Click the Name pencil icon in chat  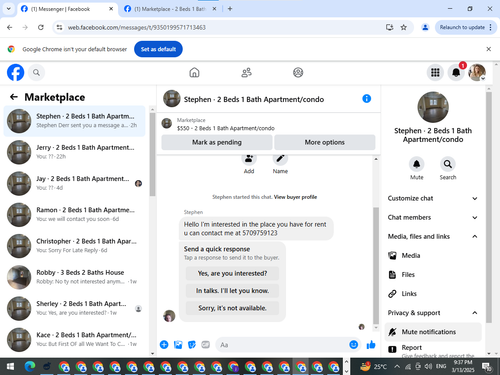(x=280, y=159)
